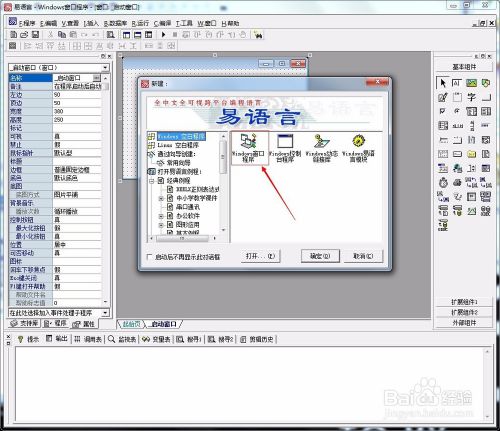Select Windows动态链接库 project icon

click(322, 148)
